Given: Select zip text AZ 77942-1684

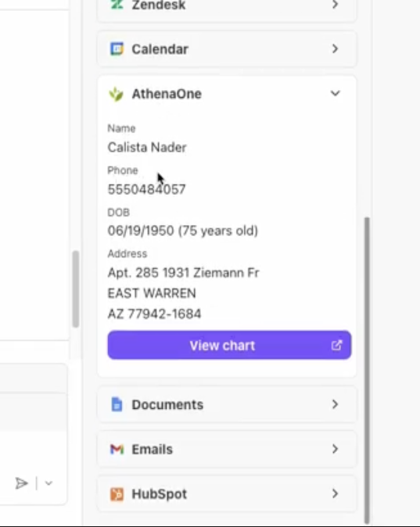Looking at the screenshot, I should click(154, 314).
